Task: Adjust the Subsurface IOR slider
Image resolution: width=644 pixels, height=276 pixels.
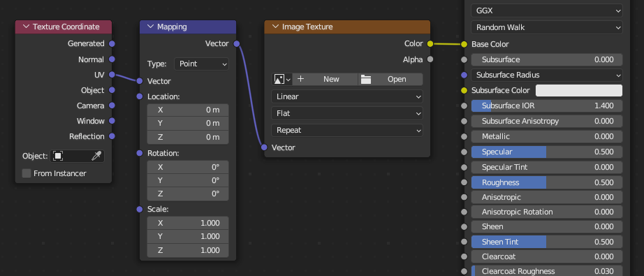Action: [x=547, y=106]
